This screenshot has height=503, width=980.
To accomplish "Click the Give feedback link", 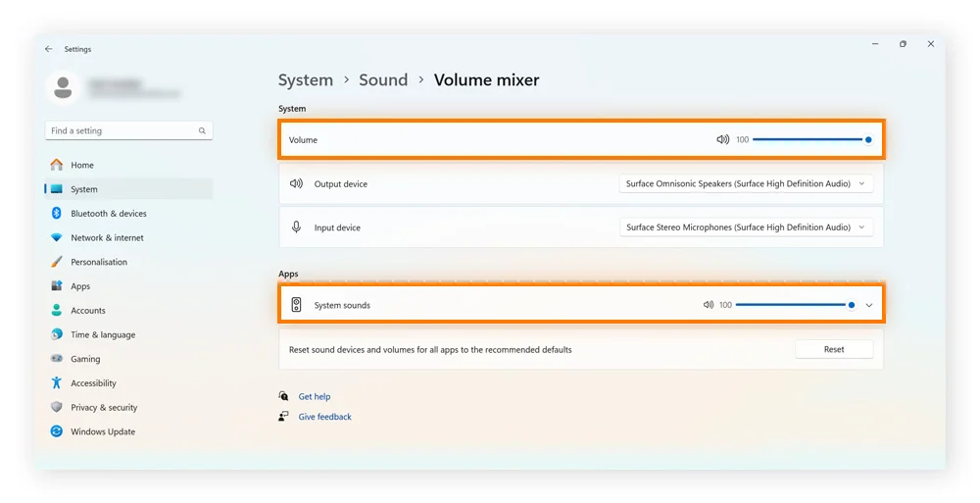I will (x=324, y=417).
